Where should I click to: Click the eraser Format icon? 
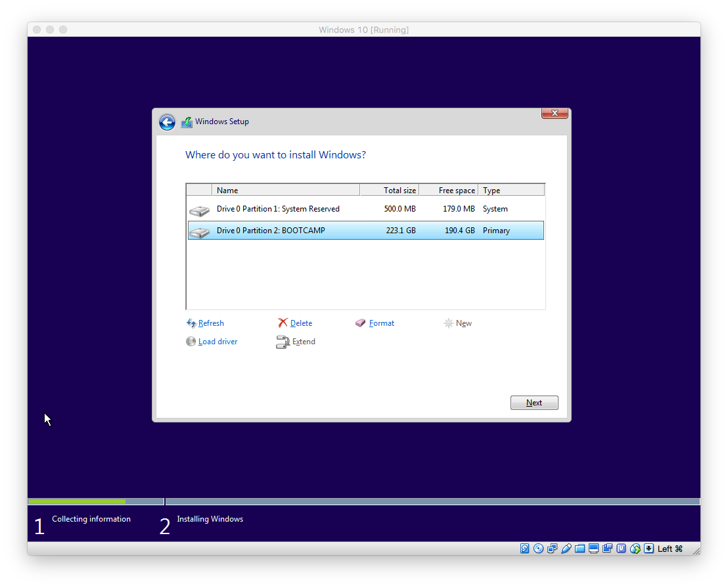(360, 323)
